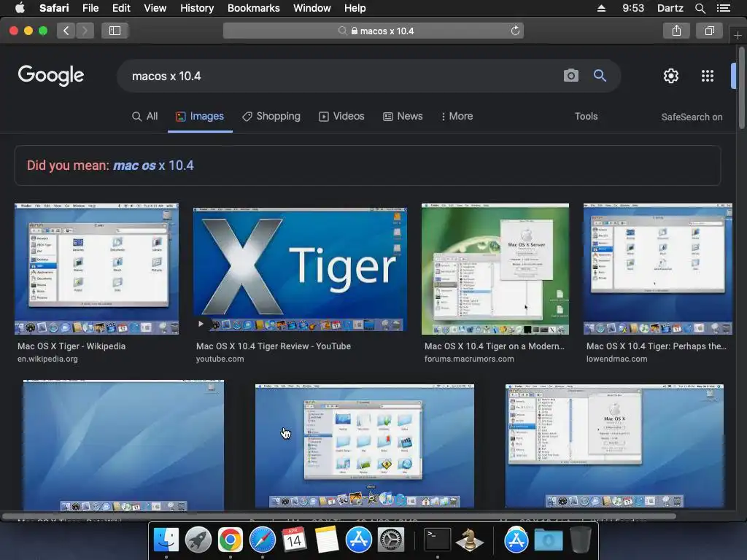Open Notes from the Dock
This screenshot has width=747, height=560.
click(326, 540)
